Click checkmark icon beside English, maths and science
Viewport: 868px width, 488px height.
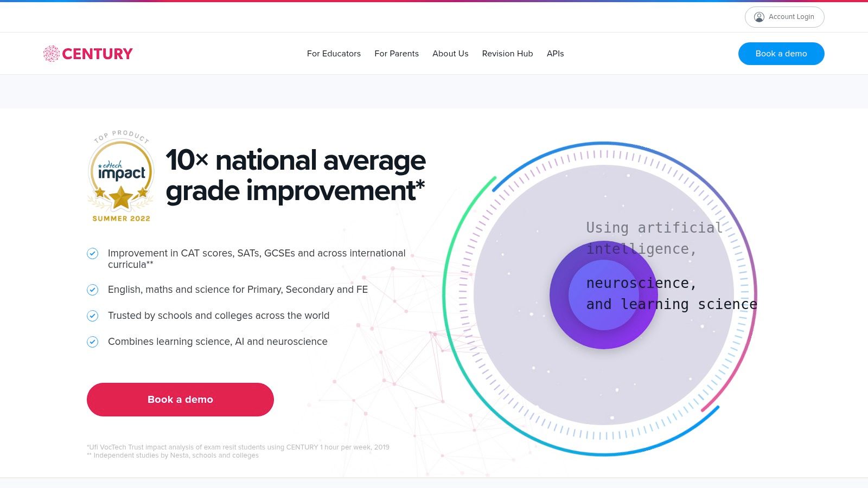click(93, 290)
